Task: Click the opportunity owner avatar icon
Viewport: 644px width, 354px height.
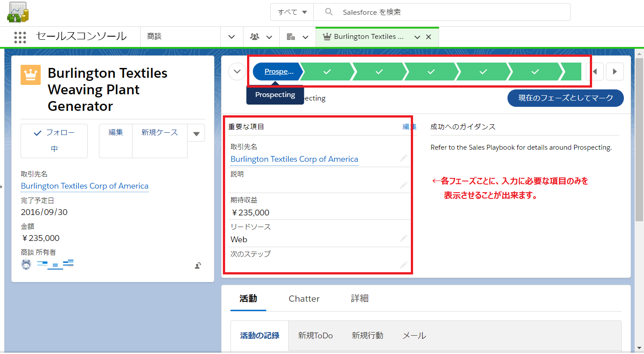Action: click(26, 264)
